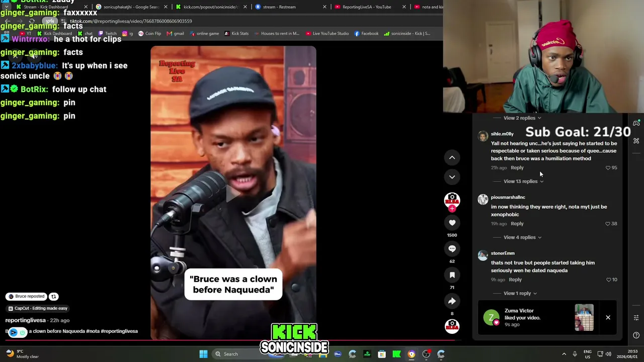Screen dimensions: 644x362
Task: Open the Live YouTube Studio bookmark
Action: point(327,34)
